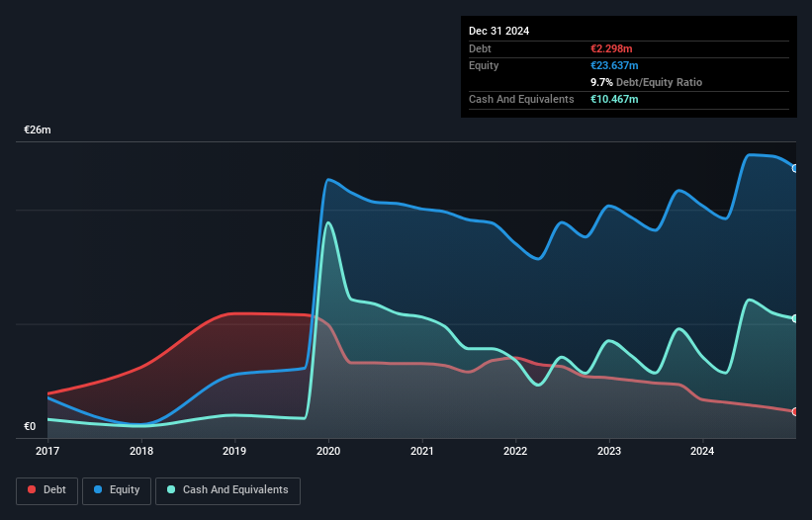Image resolution: width=812 pixels, height=520 pixels.
Task: Click the 2018 x-axis label
Action: (x=141, y=451)
